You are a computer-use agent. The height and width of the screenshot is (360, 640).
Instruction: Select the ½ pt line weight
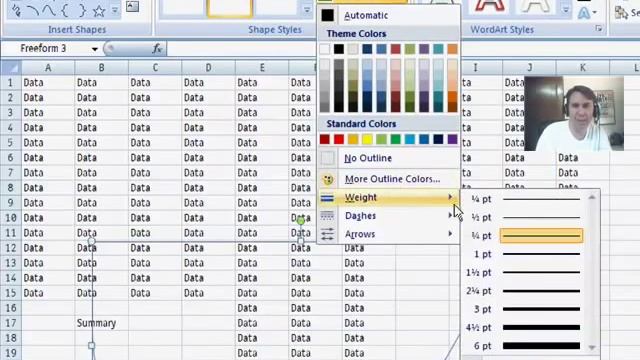(525, 218)
